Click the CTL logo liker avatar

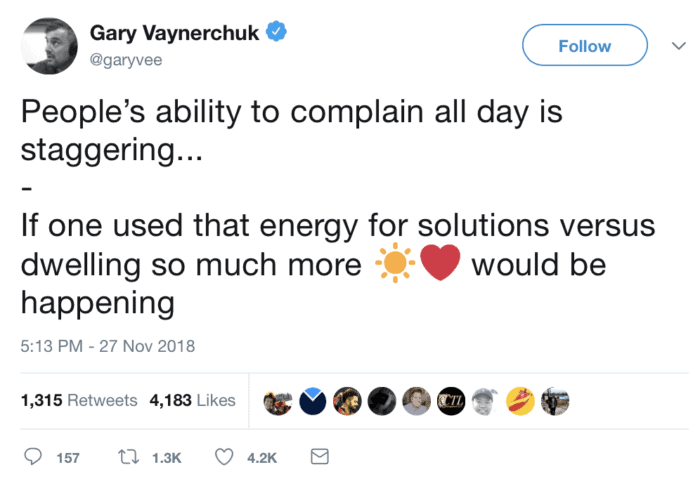click(x=451, y=401)
